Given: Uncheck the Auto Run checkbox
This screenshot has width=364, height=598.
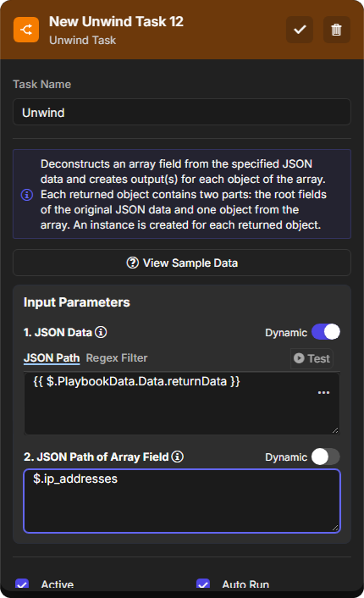Looking at the screenshot, I should [203, 584].
